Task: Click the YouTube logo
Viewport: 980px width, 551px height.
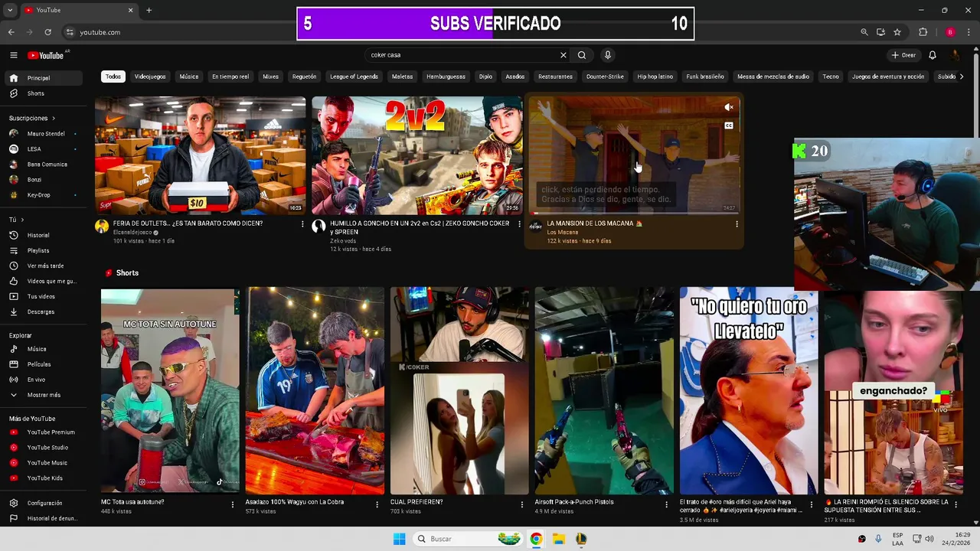Action: coord(46,55)
